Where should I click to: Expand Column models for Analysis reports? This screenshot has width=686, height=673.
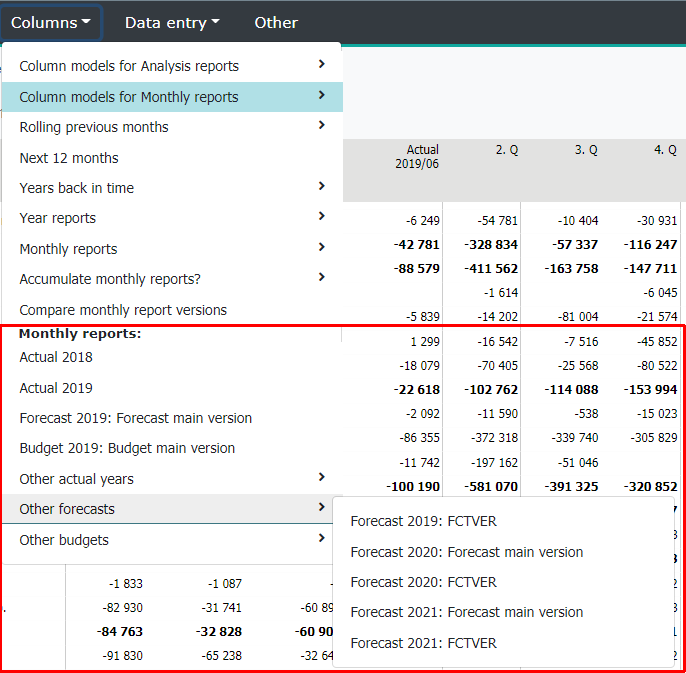(172, 66)
